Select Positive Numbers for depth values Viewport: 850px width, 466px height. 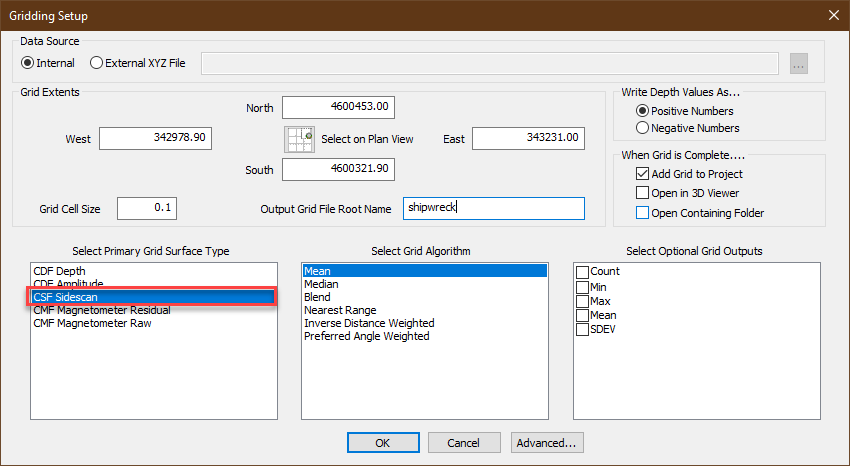coord(643,111)
